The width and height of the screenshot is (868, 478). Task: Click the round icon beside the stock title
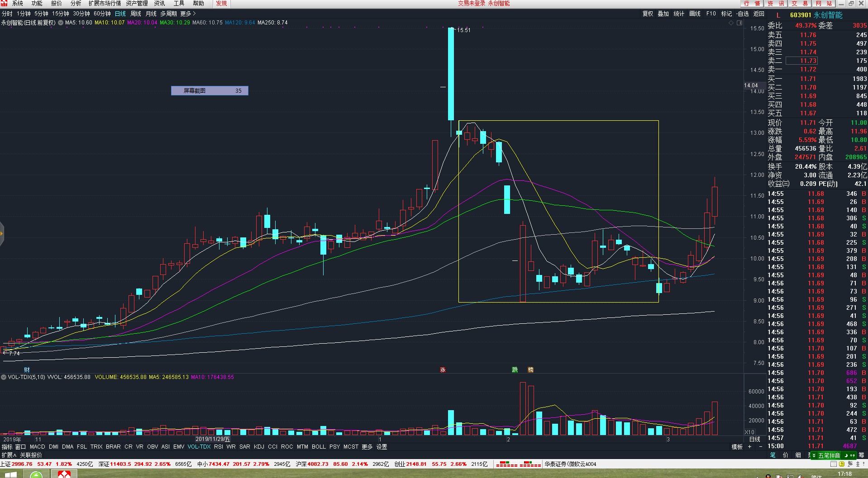[61, 23]
